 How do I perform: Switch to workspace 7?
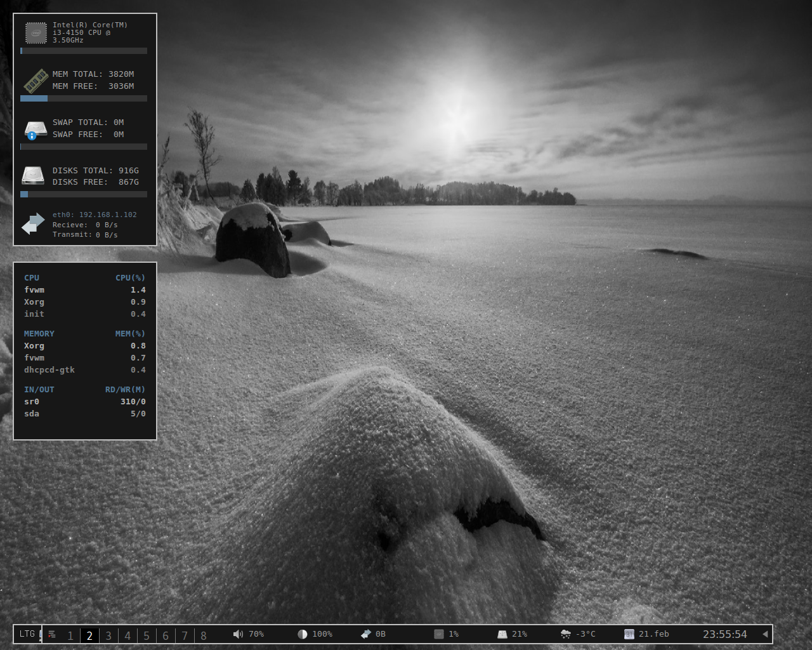pyautogui.click(x=185, y=635)
